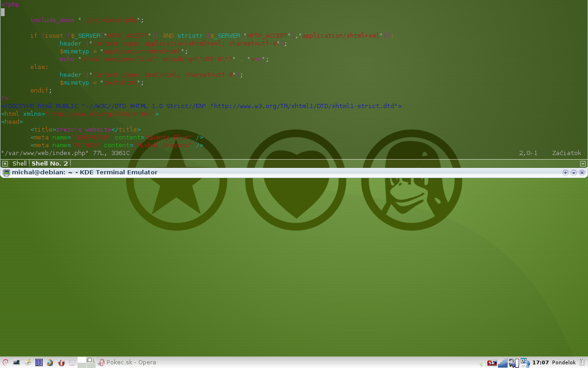Switch to the Shell tab

[x=19, y=164]
